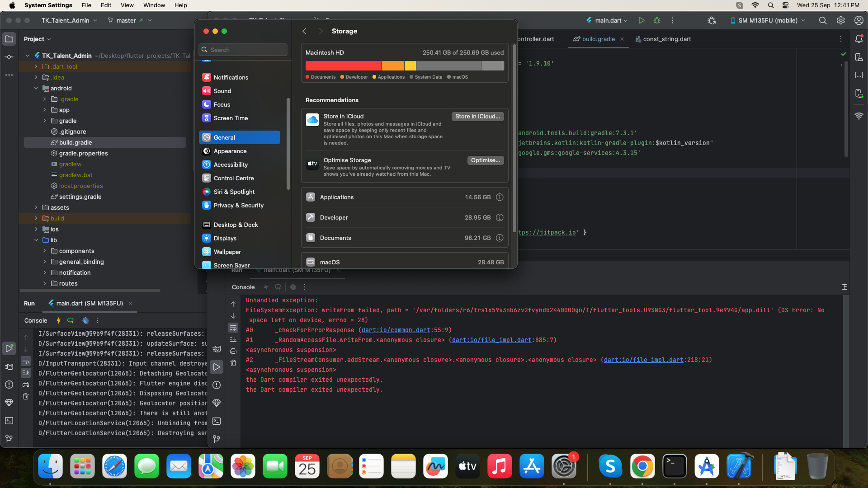Open Xcode from the Dock
Viewport: 868px width, 488px height.
739,466
